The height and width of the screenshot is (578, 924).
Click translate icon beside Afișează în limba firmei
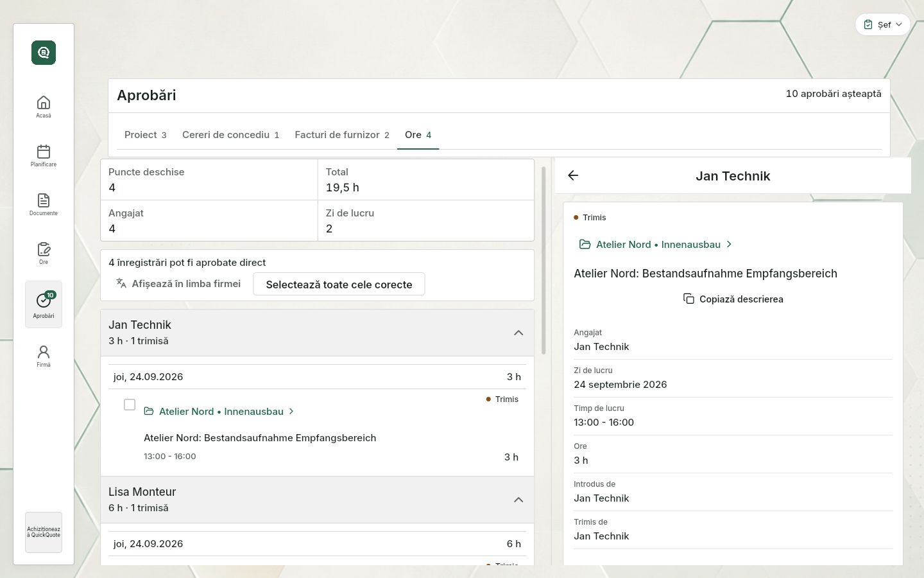pyautogui.click(x=121, y=283)
